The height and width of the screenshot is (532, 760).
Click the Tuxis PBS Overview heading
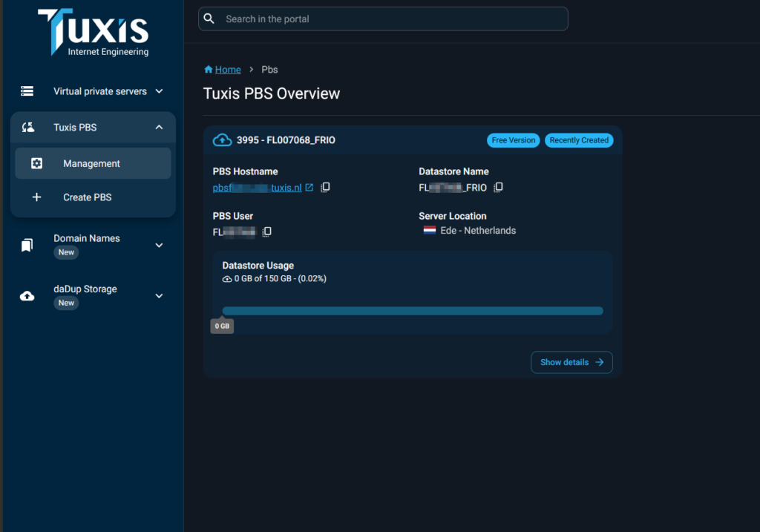[x=272, y=93]
